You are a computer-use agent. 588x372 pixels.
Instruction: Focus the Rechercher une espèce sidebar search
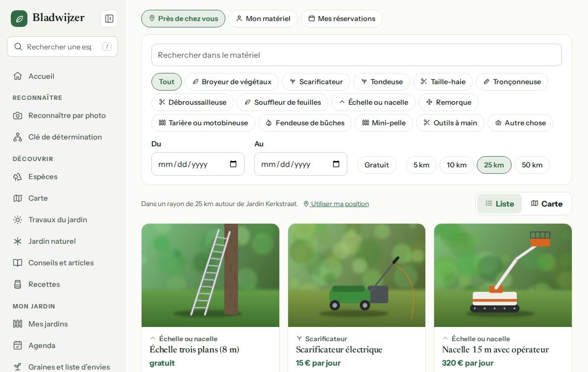62,46
